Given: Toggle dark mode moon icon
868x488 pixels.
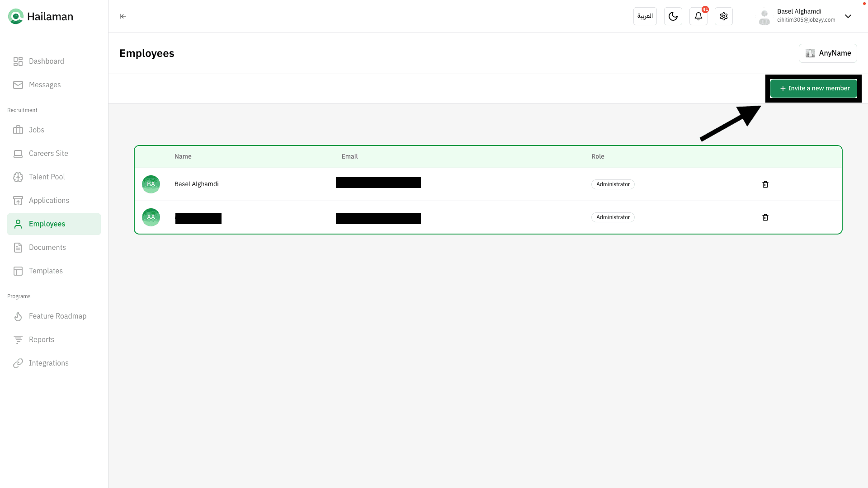Looking at the screenshot, I should coord(673,16).
